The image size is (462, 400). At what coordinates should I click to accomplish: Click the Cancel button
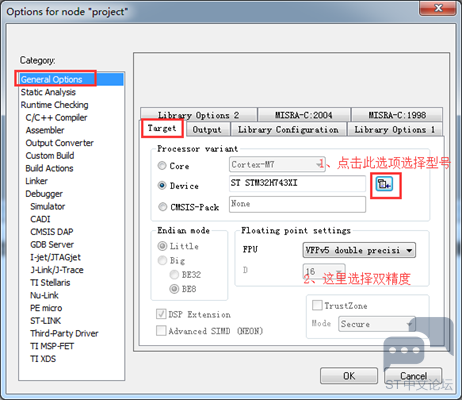(413, 376)
